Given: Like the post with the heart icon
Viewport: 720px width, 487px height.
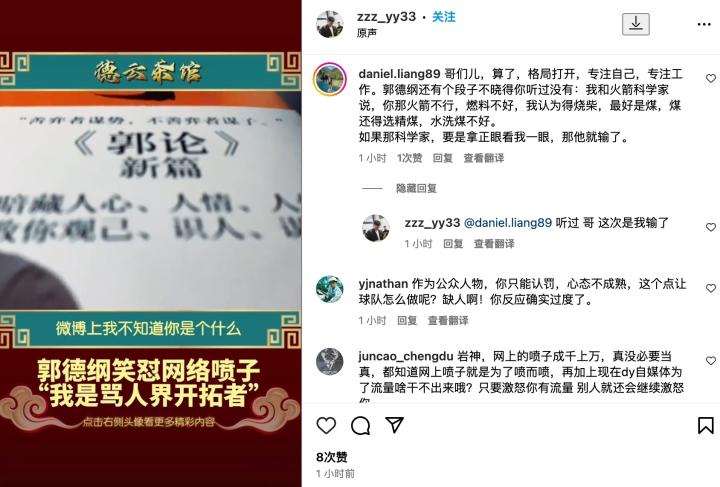Looking at the screenshot, I should tap(326, 425).
